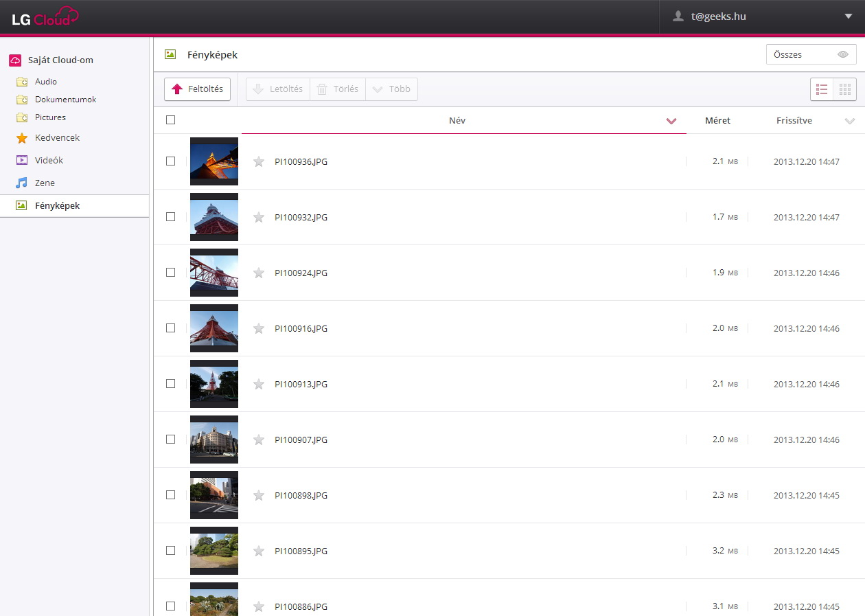Open thumbnail of PI100936.JPG
Viewport: 865px width, 616px height.
(x=214, y=161)
